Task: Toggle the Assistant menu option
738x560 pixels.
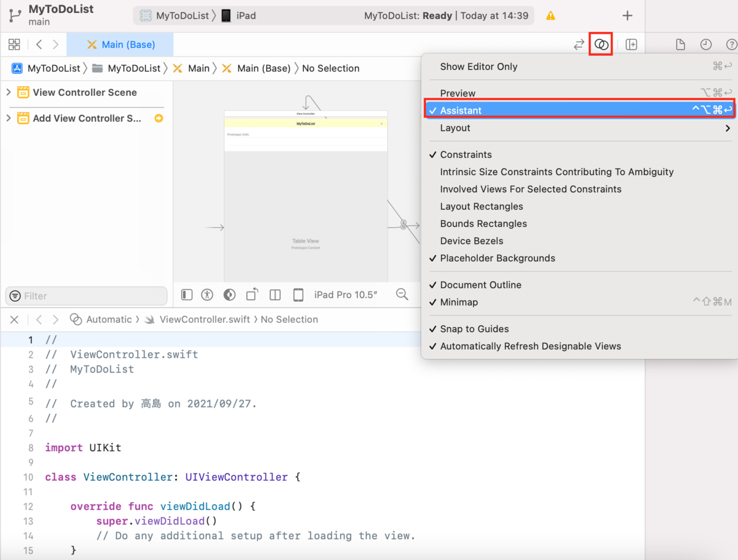Action: pyautogui.click(x=580, y=111)
